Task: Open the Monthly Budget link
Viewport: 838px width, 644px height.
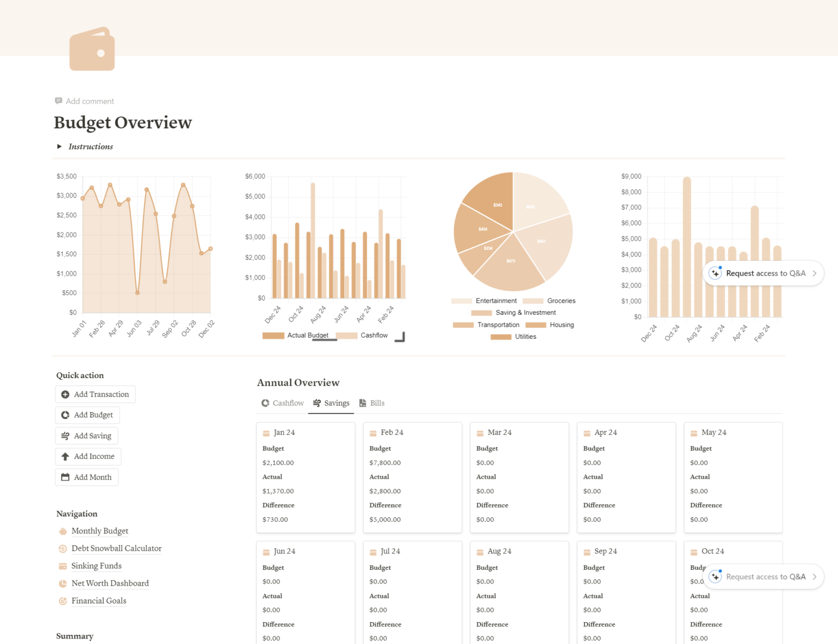Action: coord(100,531)
